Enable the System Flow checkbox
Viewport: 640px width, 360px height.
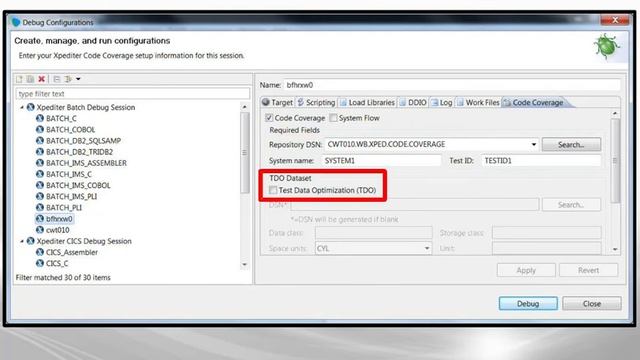(x=333, y=118)
